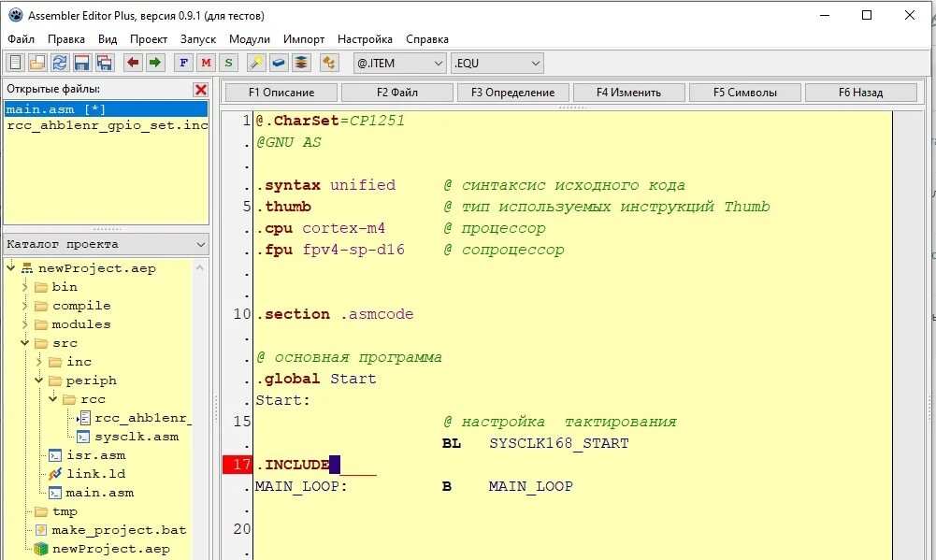This screenshot has width=936, height=560.
Task: Expand the bin folder
Action: 24,287
